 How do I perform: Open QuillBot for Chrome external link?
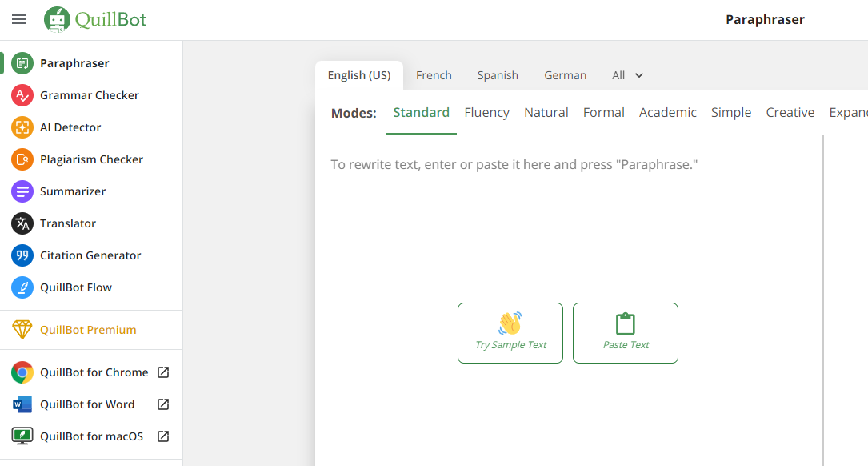point(163,372)
